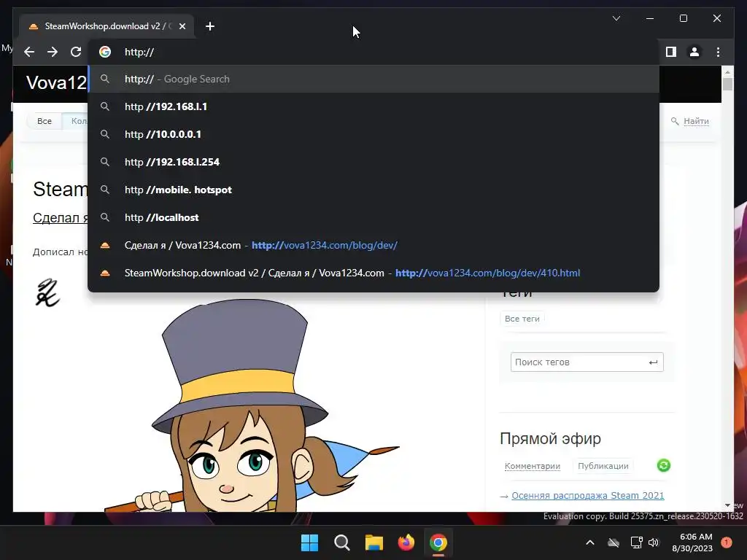
Task: Select the 'Все' filter tab
Action: 44,121
